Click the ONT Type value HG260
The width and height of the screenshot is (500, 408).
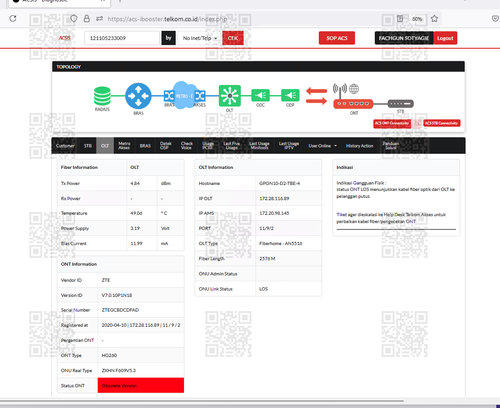point(109,355)
